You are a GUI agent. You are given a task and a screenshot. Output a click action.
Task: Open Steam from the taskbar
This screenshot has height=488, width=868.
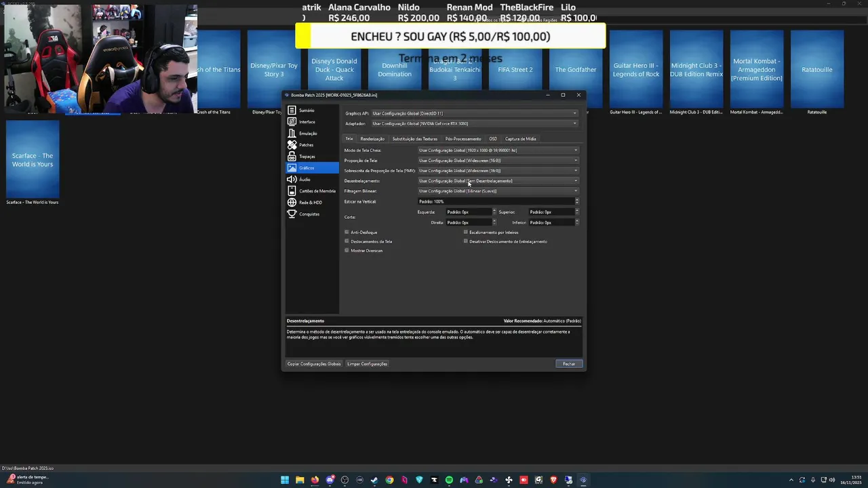tap(374, 480)
